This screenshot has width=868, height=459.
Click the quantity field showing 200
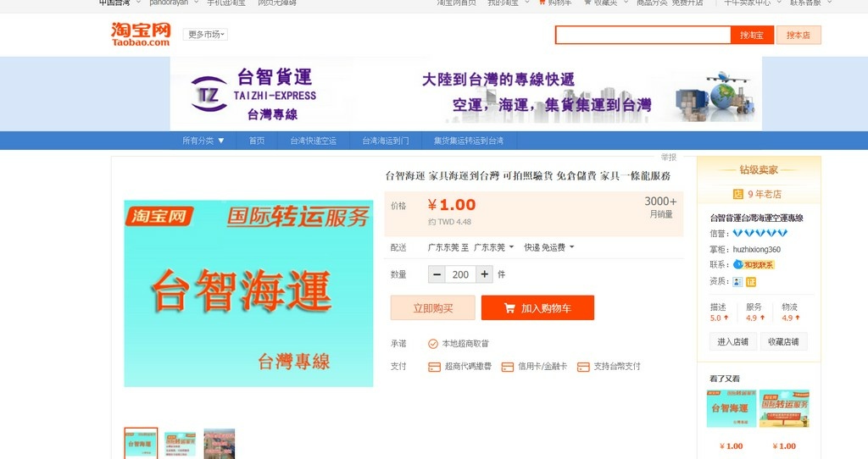460,274
